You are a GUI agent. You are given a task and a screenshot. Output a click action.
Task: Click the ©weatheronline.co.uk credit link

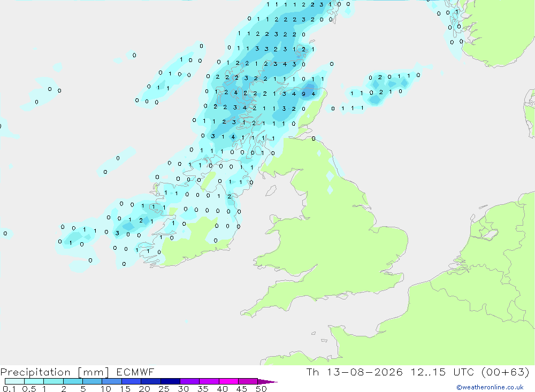click(x=490, y=387)
